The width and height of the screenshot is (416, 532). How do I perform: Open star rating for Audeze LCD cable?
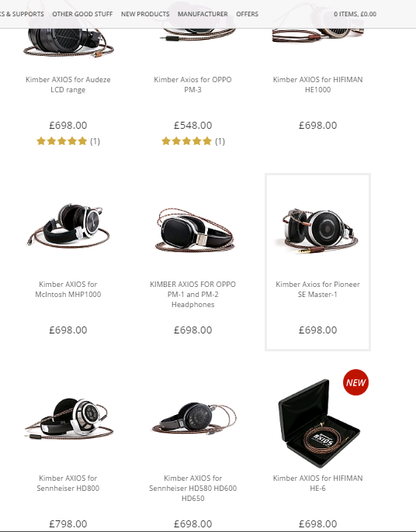(62, 141)
